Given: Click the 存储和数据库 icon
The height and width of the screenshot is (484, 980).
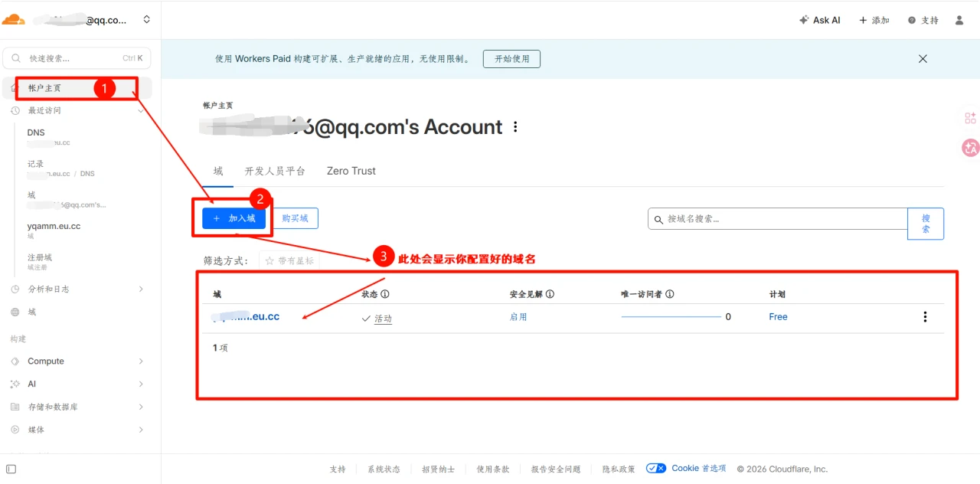Looking at the screenshot, I should tap(15, 407).
